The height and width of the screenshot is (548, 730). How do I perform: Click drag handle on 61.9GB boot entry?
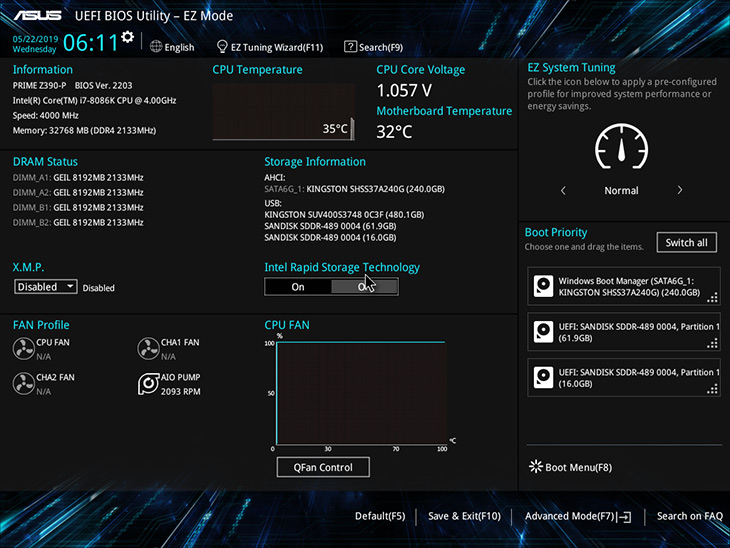coord(712,343)
